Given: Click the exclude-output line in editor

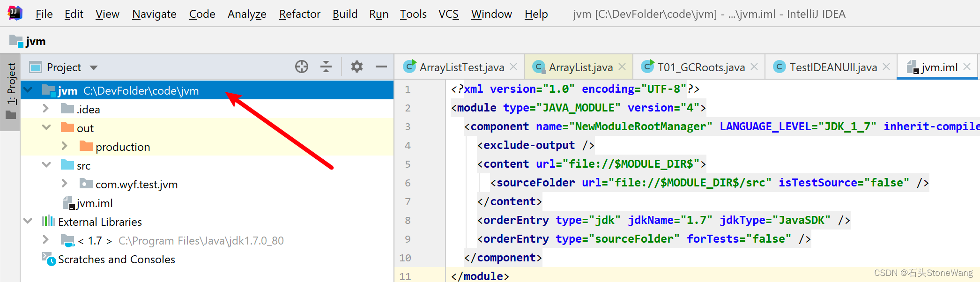Looking at the screenshot, I should 536,145.
